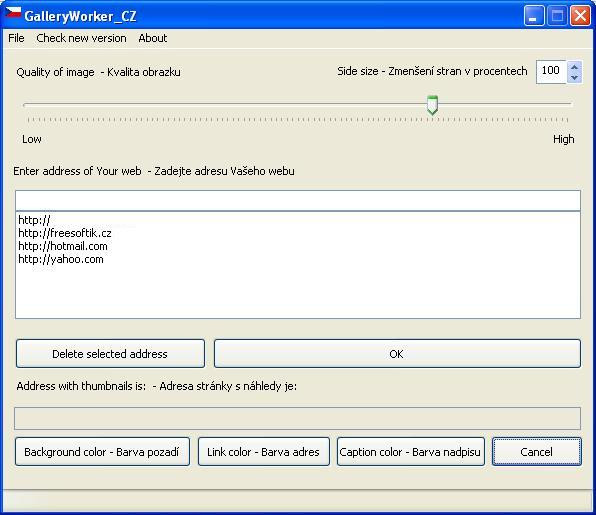Click the web address input field
Viewport: 596px width, 515px height.
298,200
